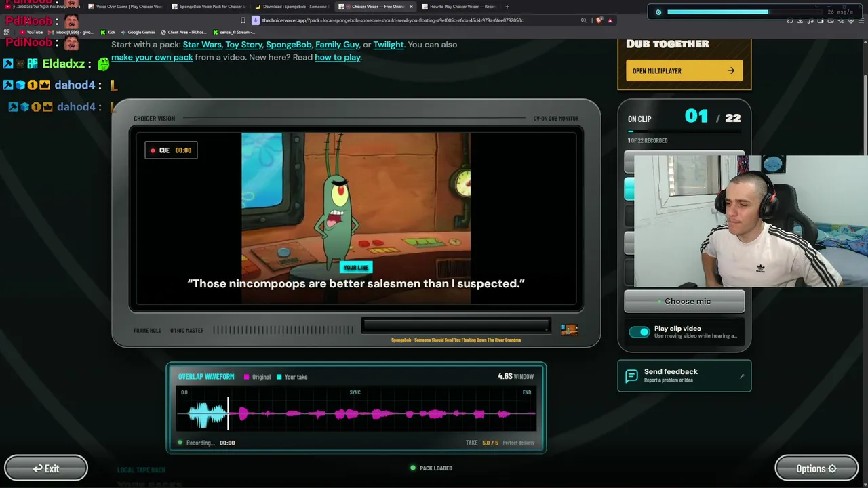868x488 pixels.
Task: Click the Send feedback chat icon
Action: tap(631, 376)
